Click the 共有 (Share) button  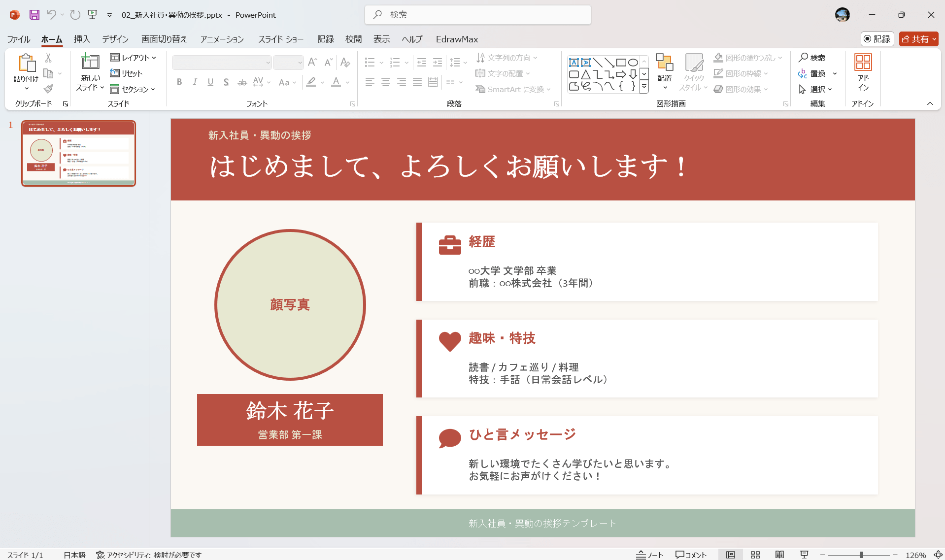917,39
